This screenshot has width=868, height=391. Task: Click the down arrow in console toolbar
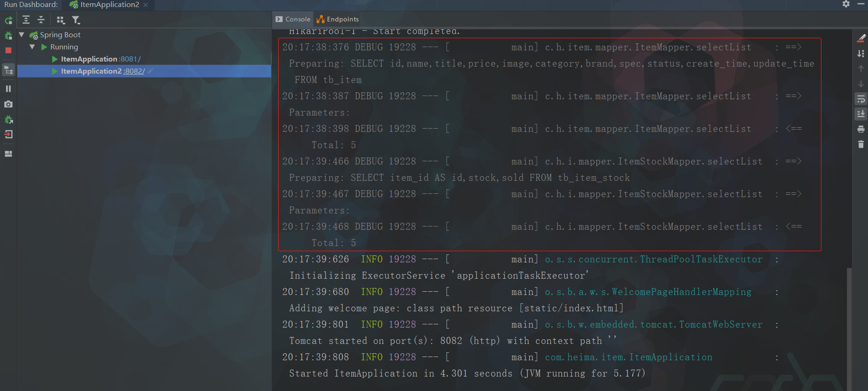pyautogui.click(x=861, y=84)
